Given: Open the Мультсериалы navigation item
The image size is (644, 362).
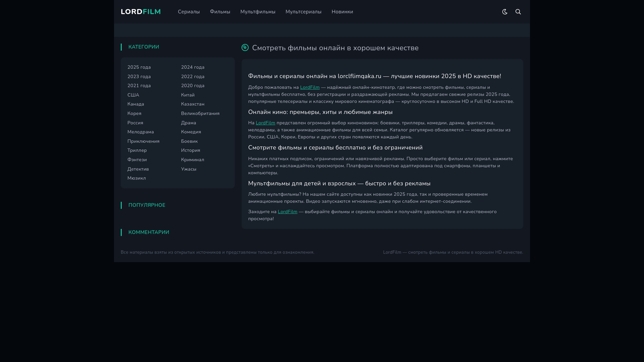Looking at the screenshot, I should click(303, 12).
